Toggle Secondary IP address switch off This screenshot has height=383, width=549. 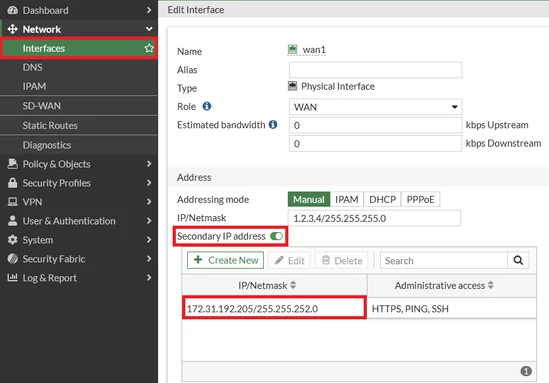coord(277,236)
